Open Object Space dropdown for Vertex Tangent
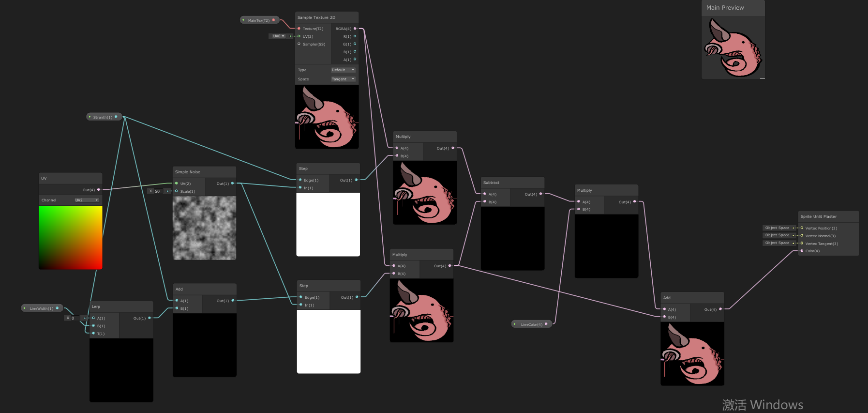Screen dimensions: 868x413 [x=777, y=243]
